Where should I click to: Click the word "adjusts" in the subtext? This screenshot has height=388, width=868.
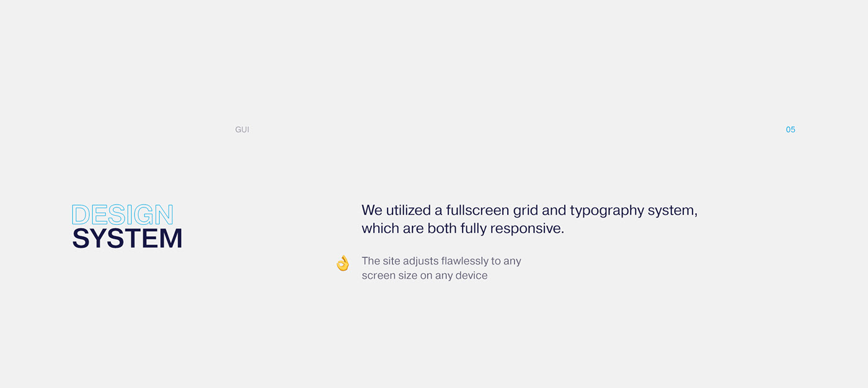tap(420, 261)
